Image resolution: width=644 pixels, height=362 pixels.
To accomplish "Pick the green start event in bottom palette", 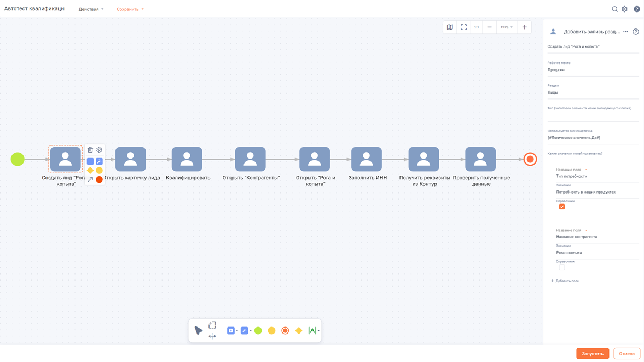I will click(258, 330).
